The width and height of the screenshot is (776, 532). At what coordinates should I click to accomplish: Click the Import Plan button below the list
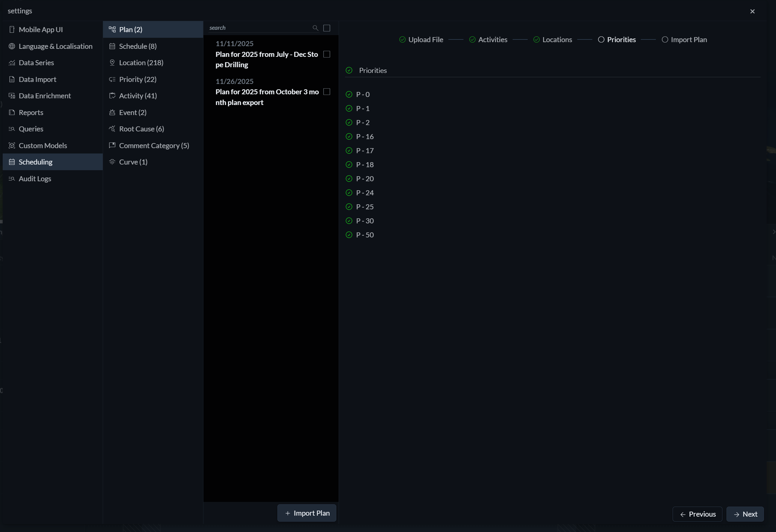[x=307, y=513]
